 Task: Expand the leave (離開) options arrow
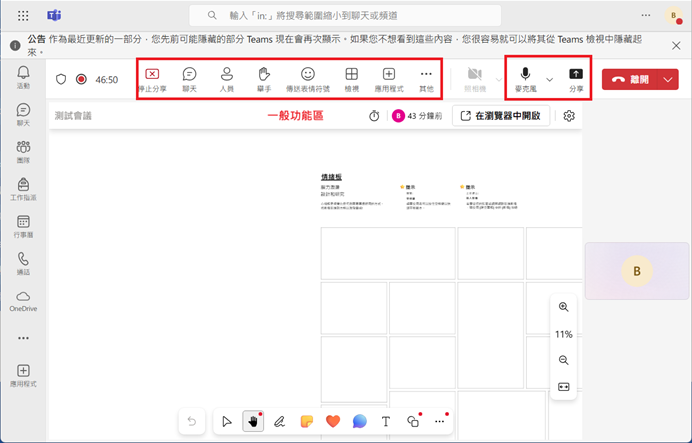pyautogui.click(x=668, y=79)
